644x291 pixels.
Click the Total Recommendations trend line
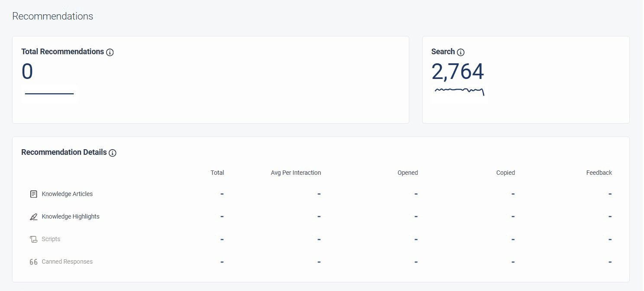coord(49,94)
